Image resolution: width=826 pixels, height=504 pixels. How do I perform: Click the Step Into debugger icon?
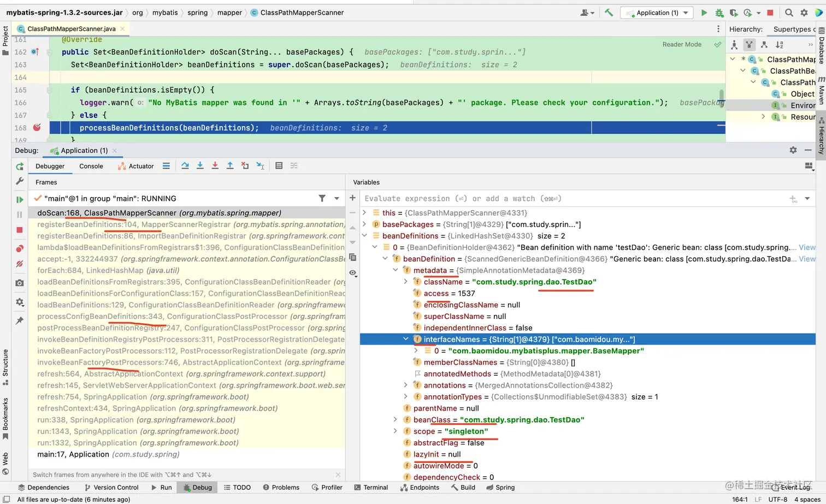(200, 166)
